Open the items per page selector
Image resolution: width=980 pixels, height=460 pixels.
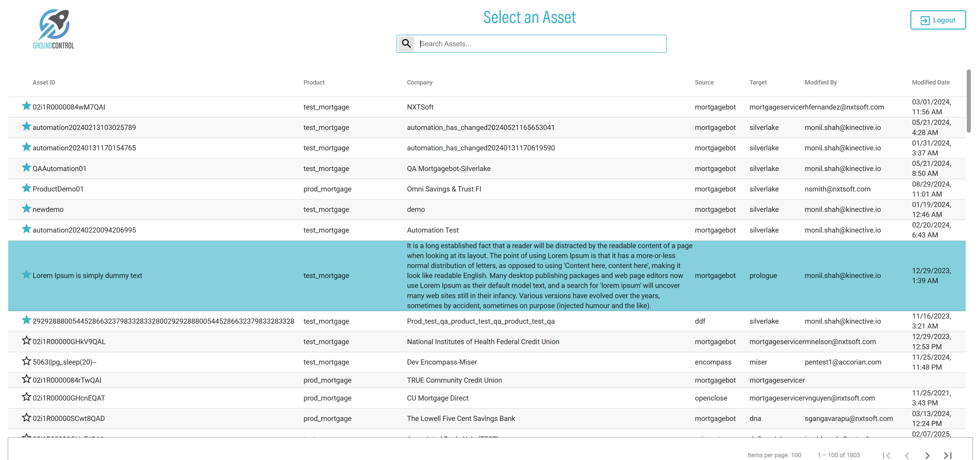click(x=796, y=455)
